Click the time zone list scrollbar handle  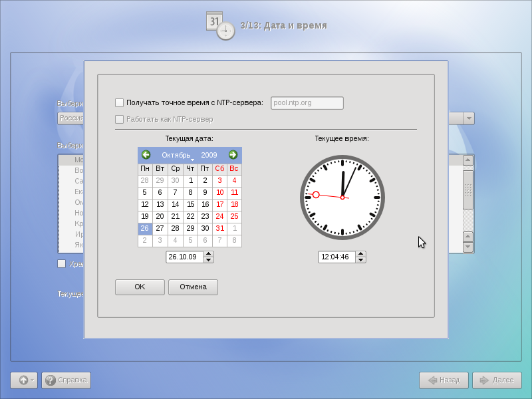468,190
